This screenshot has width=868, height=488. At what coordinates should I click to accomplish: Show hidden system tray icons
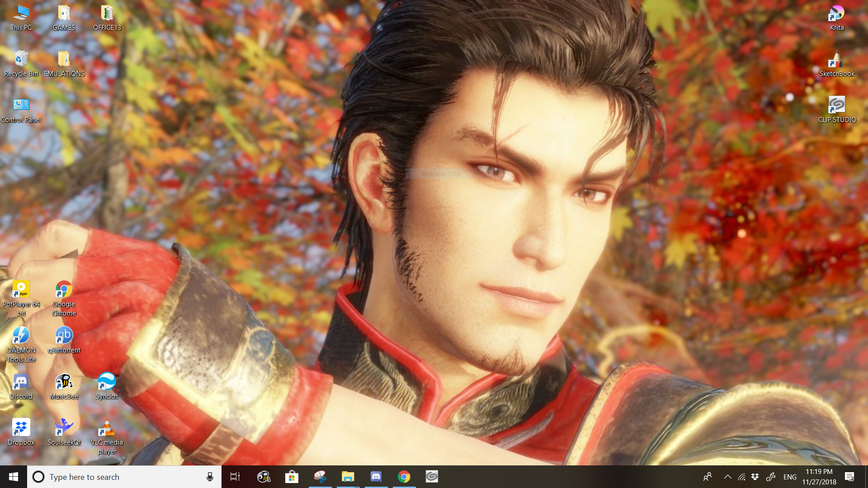(727, 477)
